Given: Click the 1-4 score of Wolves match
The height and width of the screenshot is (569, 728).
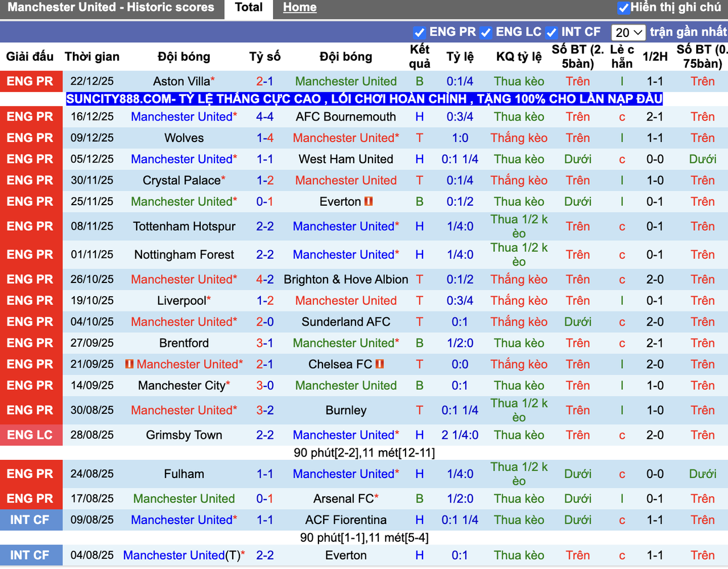Looking at the screenshot, I should 264,138.
